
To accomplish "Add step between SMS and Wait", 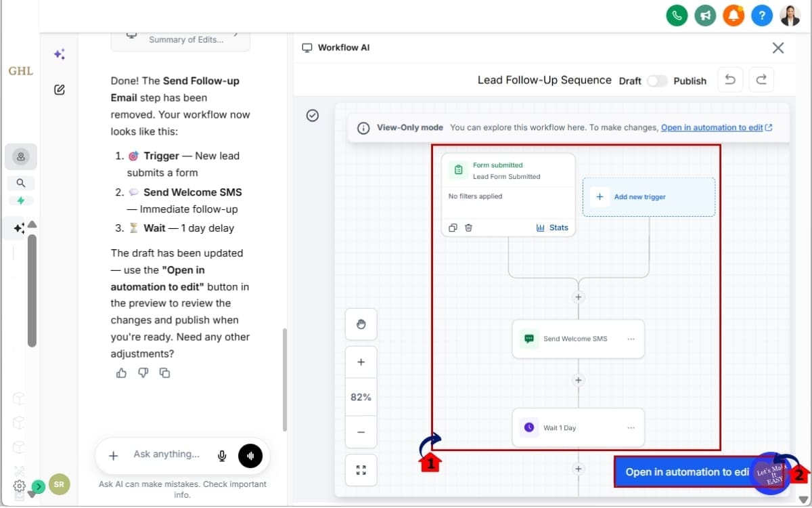I will coord(579,380).
